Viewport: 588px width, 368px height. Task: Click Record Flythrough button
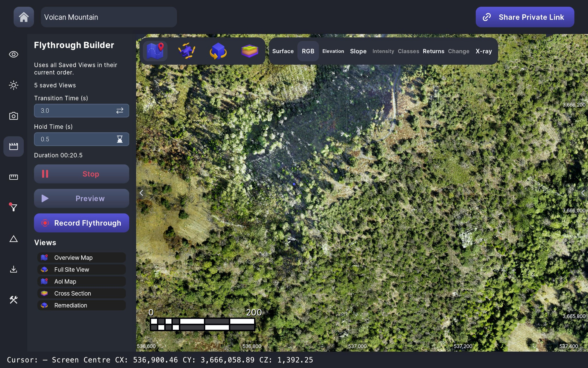[82, 223]
